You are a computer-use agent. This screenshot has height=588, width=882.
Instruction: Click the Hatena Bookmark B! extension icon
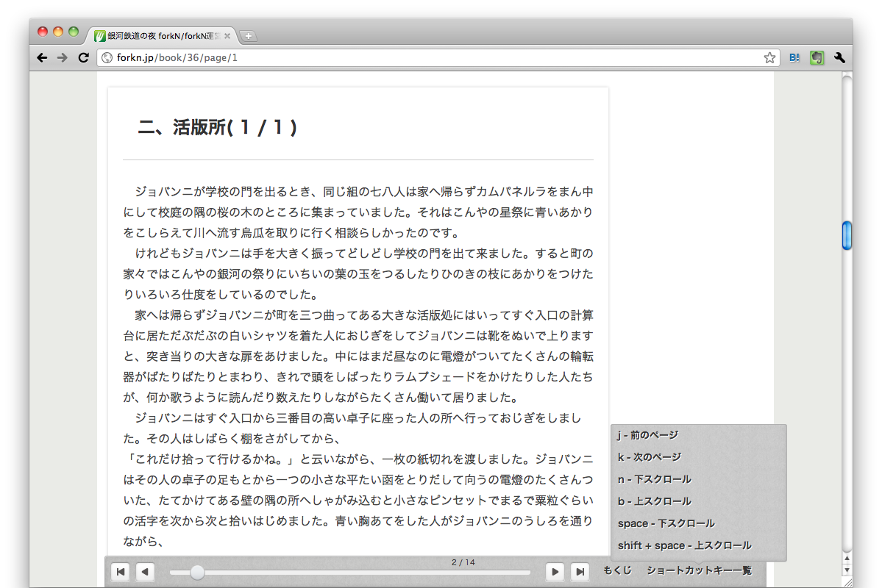794,58
